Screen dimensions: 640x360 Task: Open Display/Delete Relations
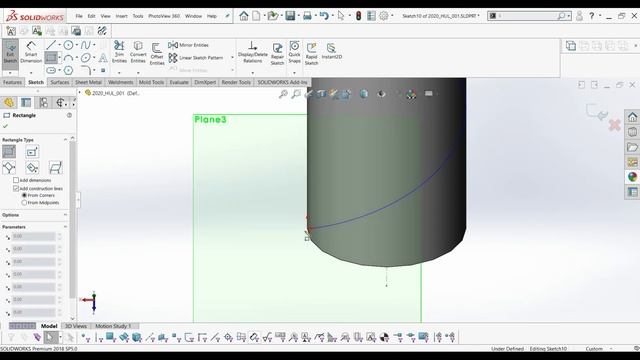tap(253, 52)
